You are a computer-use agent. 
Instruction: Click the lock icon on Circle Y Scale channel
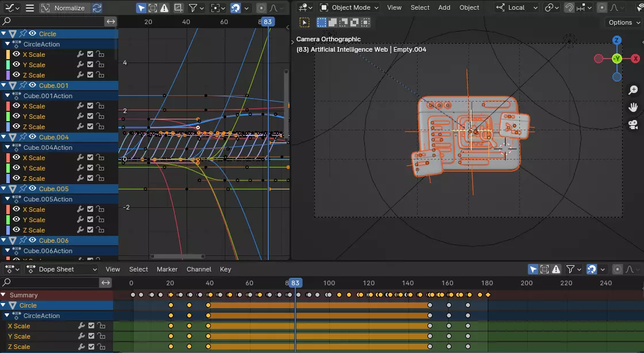(x=100, y=65)
